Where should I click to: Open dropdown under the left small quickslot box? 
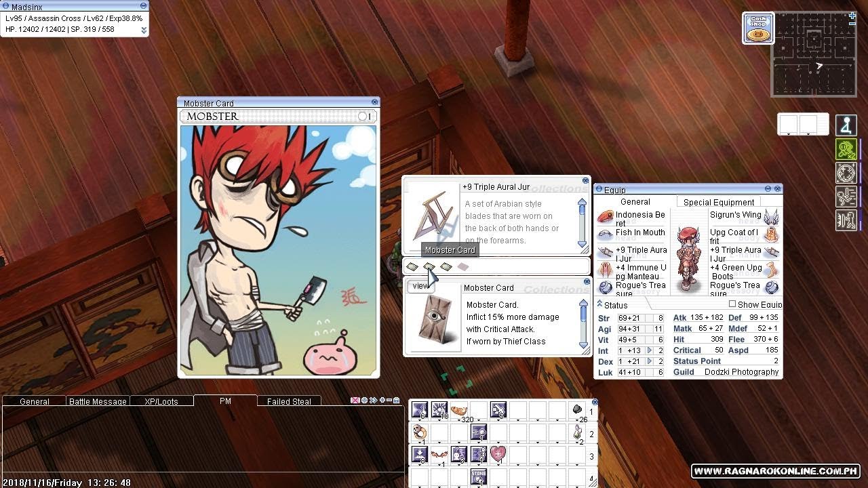[789, 134]
